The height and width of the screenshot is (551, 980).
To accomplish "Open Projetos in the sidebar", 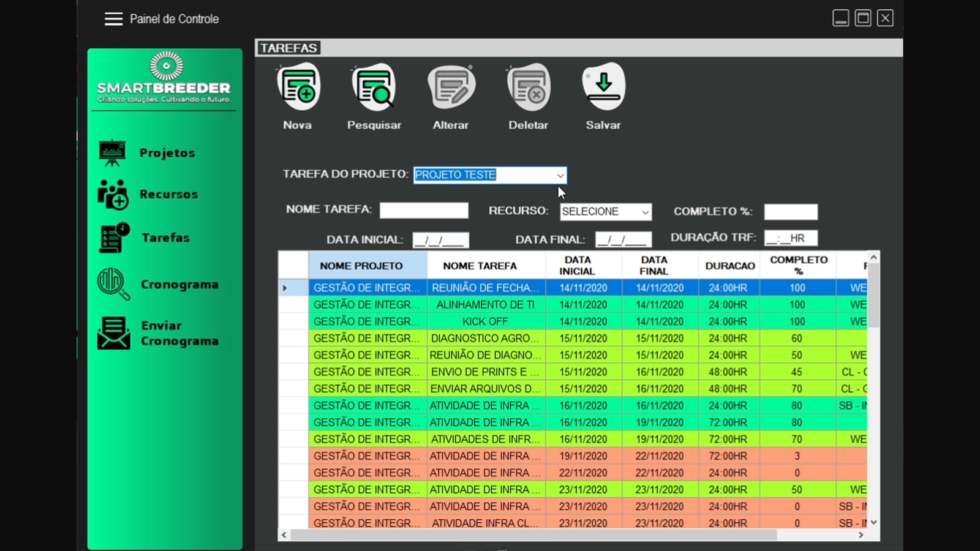I will tap(147, 153).
